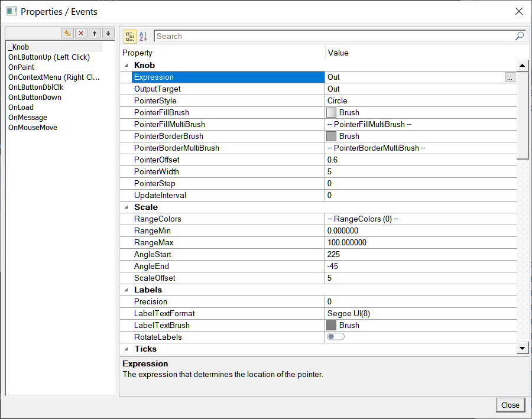Viewport: 532px width, 419px height.
Task: Click the OutputTarget value Out
Action: [333, 89]
